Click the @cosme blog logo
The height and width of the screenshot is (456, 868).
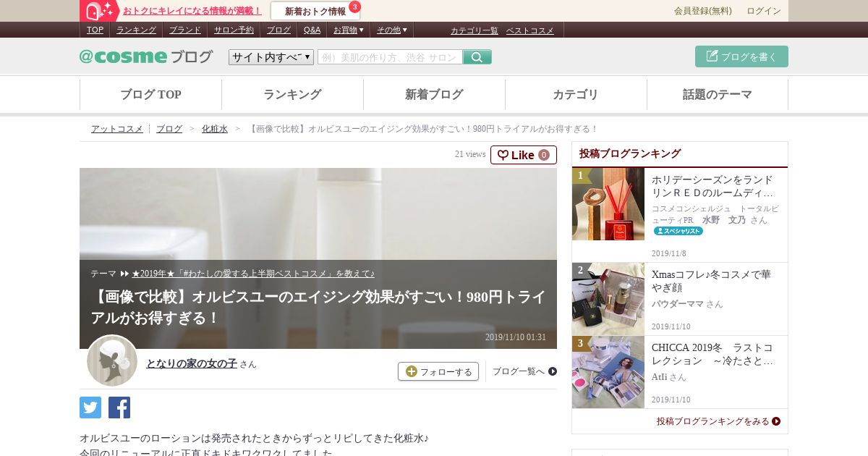(146, 56)
